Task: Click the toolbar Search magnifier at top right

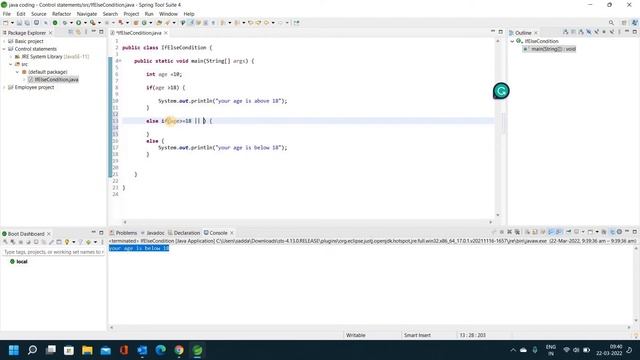Action: [x=611, y=23]
